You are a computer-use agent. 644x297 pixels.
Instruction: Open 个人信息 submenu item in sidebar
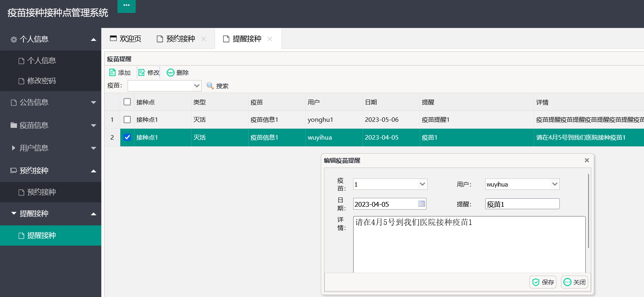click(51, 61)
